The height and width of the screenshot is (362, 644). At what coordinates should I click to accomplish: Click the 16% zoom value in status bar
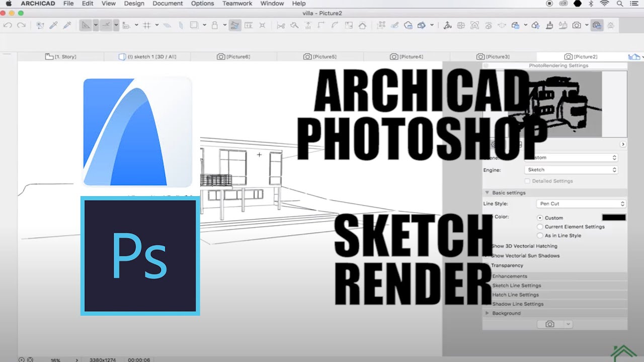55,360
